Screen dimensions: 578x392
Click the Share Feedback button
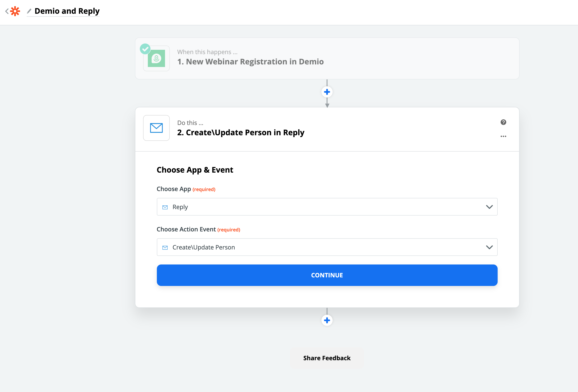coord(327,358)
